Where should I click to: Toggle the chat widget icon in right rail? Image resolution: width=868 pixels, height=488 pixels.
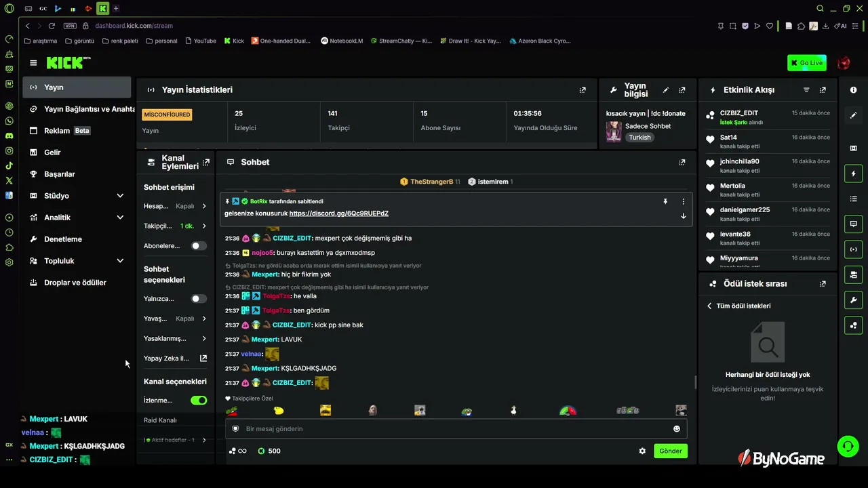pos(853,224)
